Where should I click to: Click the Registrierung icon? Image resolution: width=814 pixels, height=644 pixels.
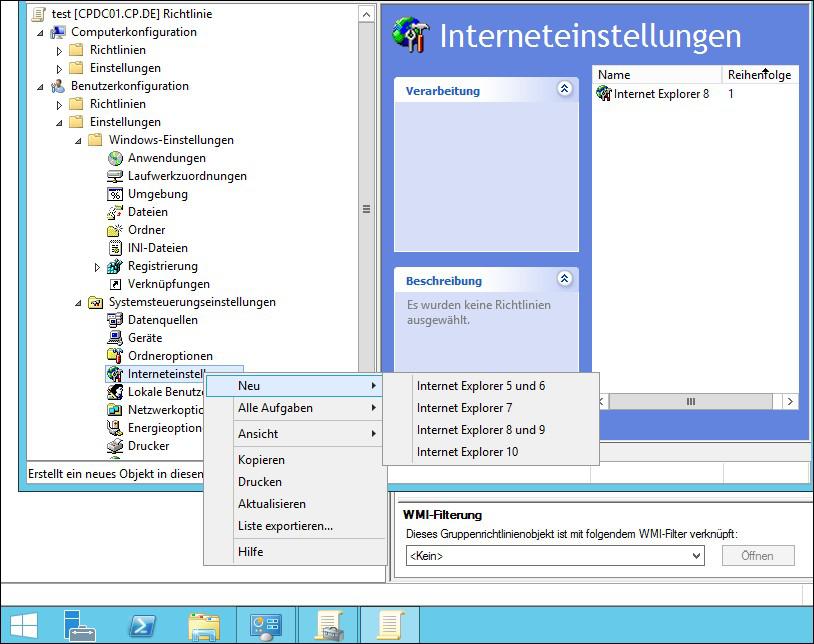coord(115,266)
